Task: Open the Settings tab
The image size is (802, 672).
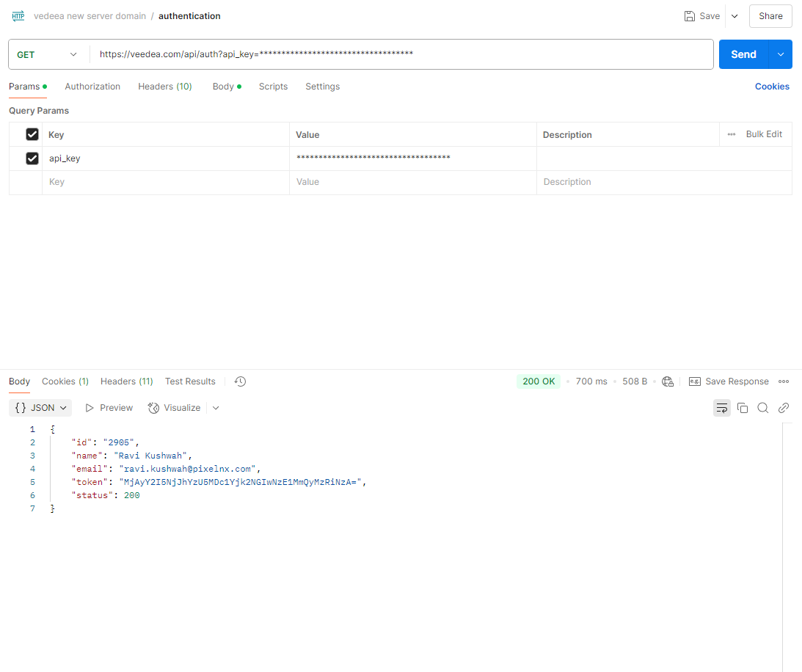Action: point(323,87)
